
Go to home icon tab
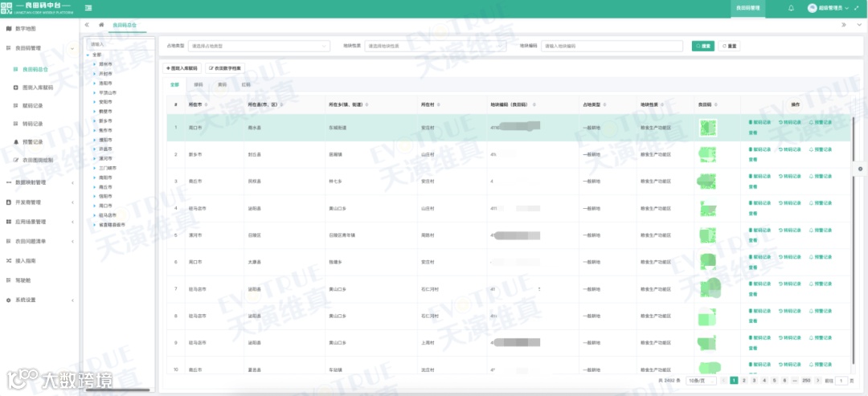101,25
